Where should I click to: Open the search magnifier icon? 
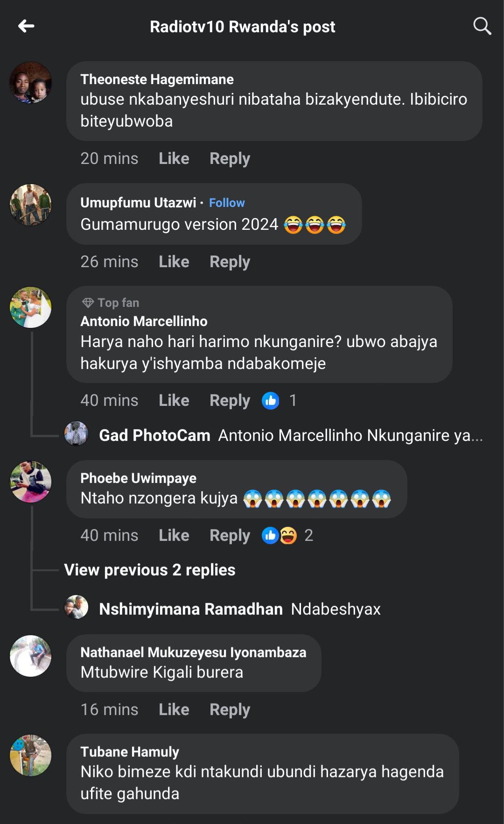pos(482,26)
